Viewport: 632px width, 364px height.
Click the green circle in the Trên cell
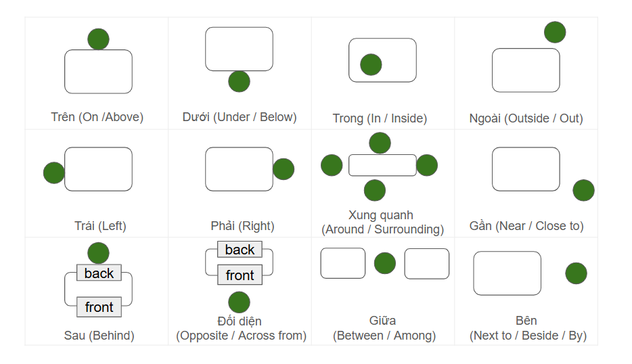[x=98, y=39]
